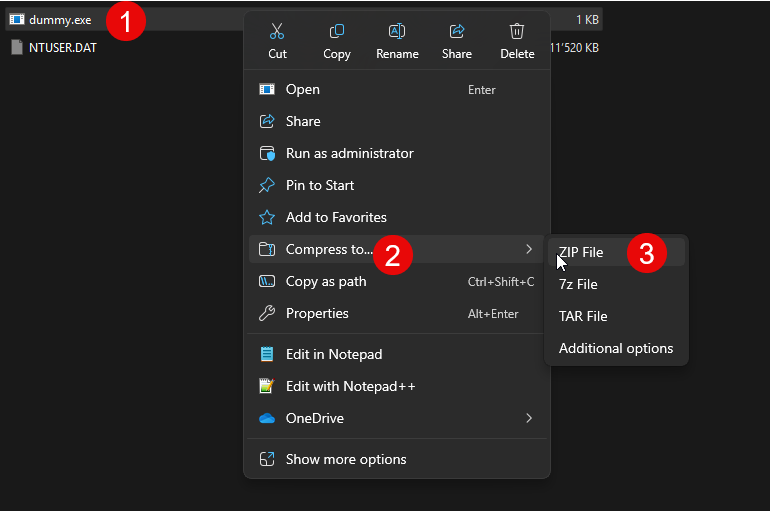Screen dimensions: 770x511
Task: Click the Share icon in top row
Action: click(457, 32)
